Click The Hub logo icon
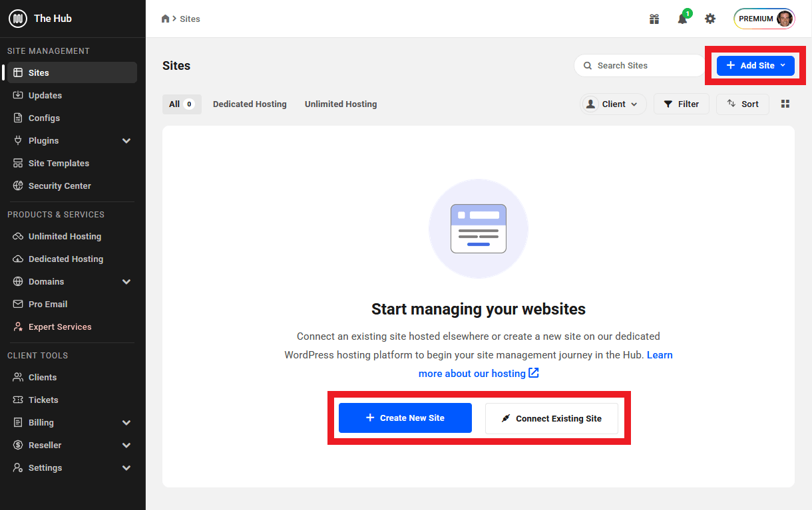 (x=18, y=19)
